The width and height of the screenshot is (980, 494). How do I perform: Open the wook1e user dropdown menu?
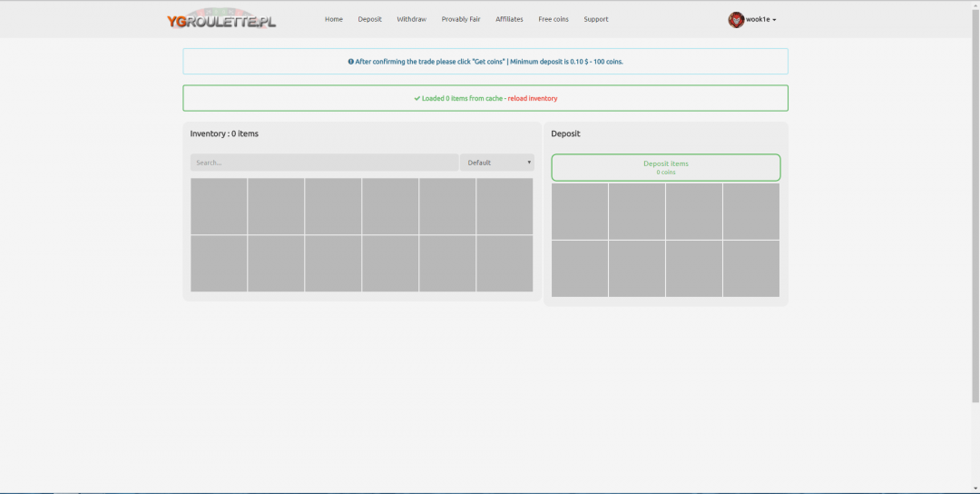click(x=760, y=19)
